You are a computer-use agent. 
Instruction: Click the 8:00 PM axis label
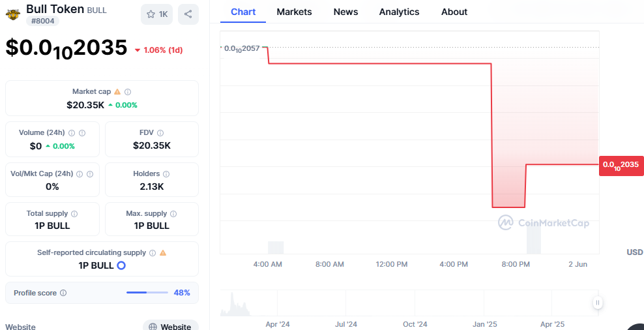[x=516, y=264]
